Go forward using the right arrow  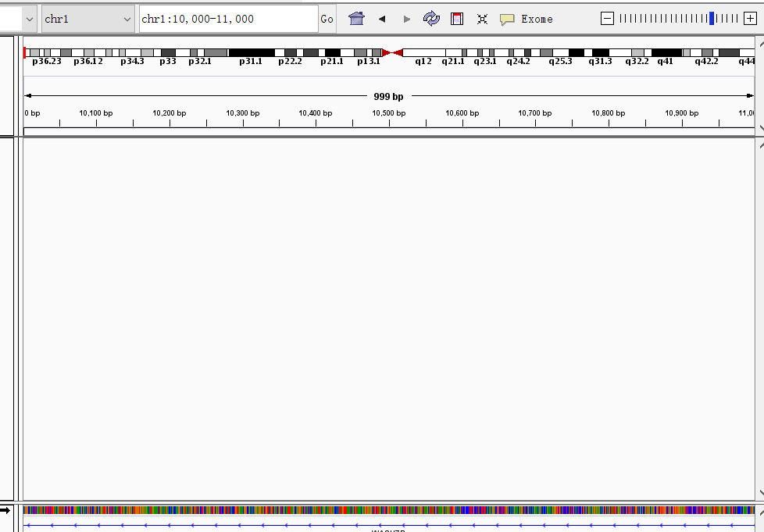pos(406,19)
